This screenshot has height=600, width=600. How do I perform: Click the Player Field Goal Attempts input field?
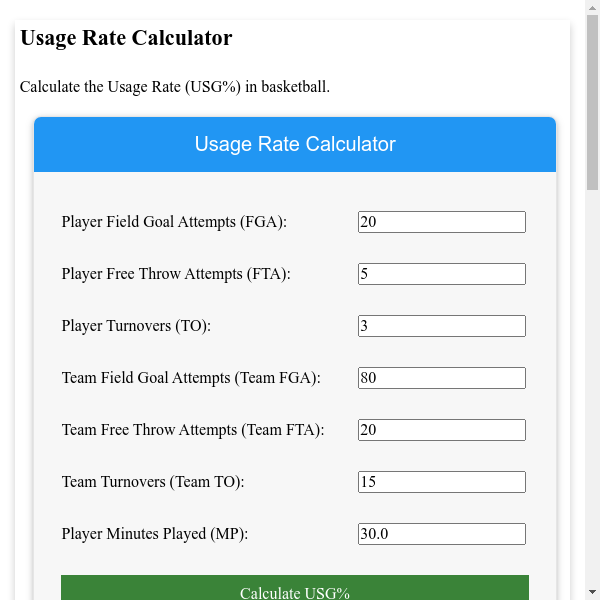click(x=441, y=222)
